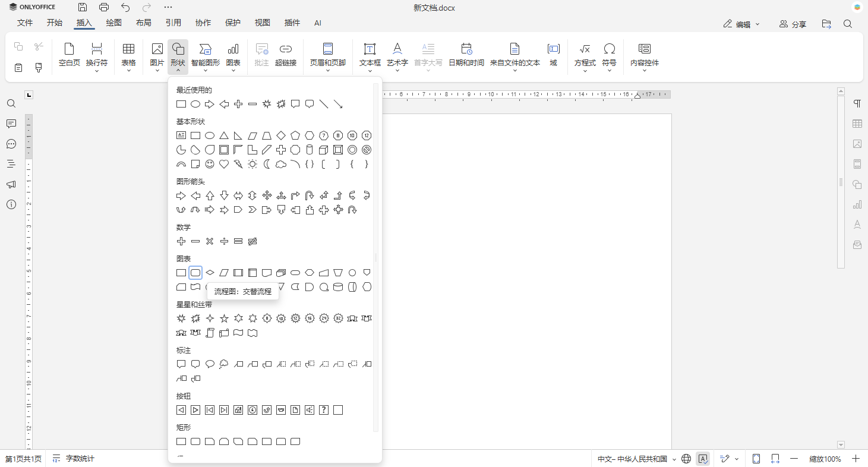Open image settings in right sidebar

pos(857,144)
